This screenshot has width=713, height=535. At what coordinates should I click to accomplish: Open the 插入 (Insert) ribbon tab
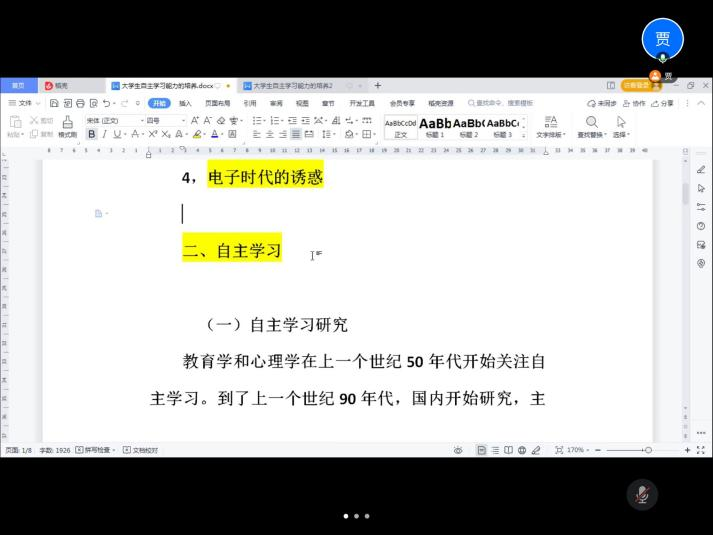(x=185, y=103)
